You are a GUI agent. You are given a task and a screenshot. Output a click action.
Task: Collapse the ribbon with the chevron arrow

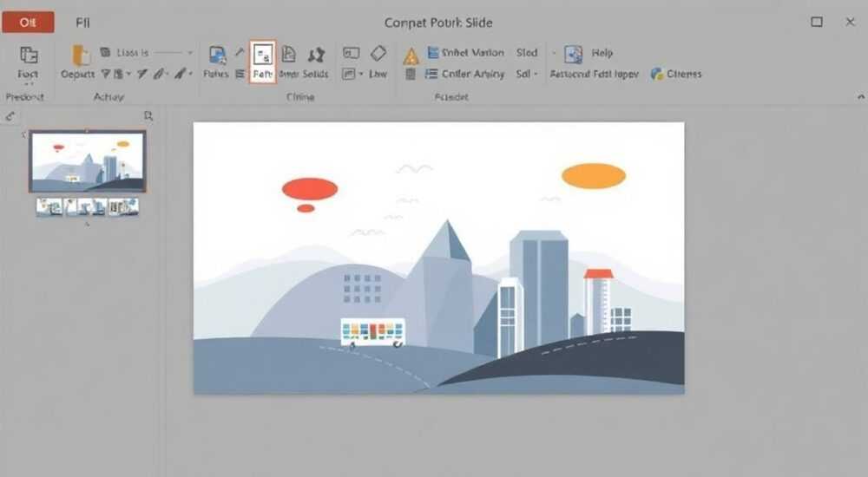861,96
